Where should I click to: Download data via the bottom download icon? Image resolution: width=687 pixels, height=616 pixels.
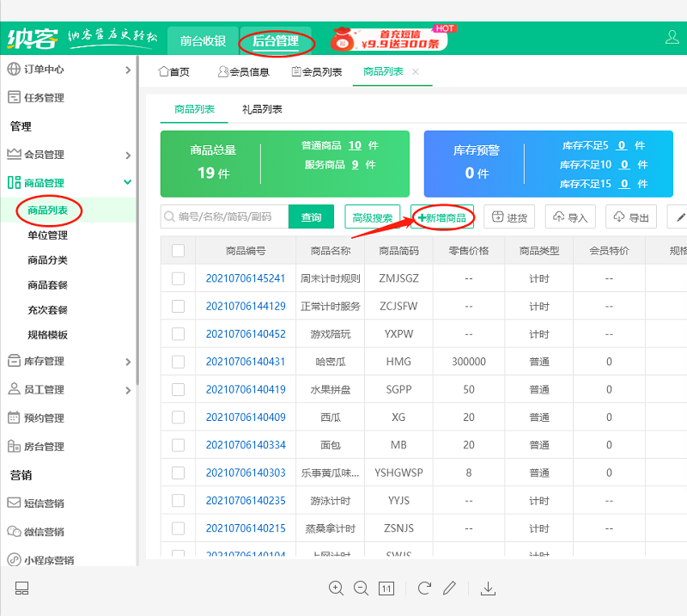point(488,589)
